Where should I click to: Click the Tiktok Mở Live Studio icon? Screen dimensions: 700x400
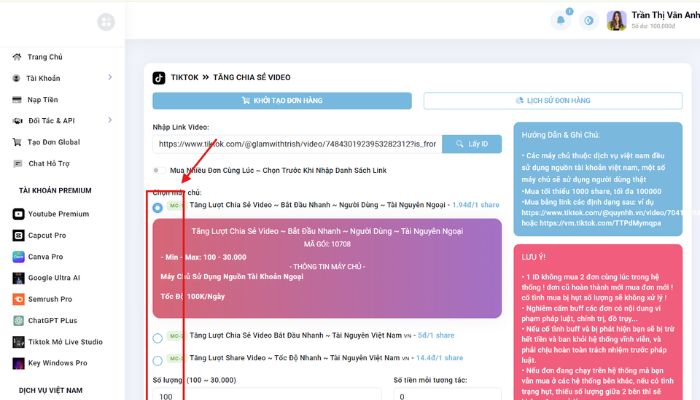(18, 342)
